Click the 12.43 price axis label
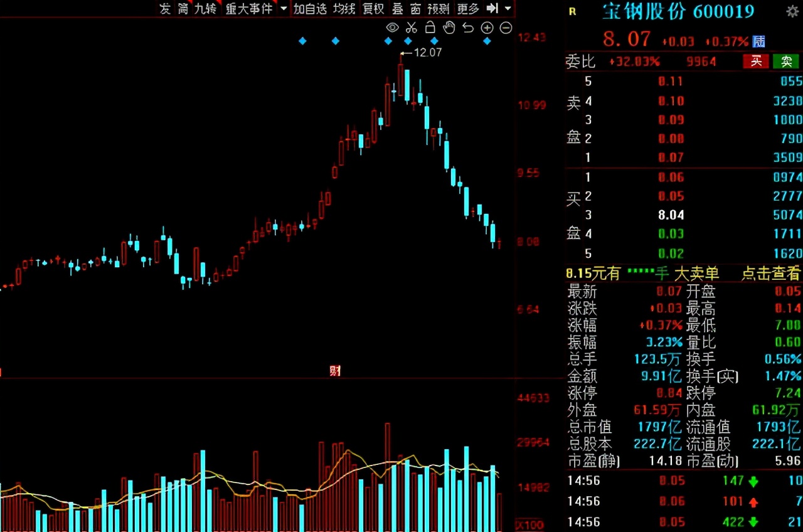This screenshot has height=532, width=803. [532, 38]
